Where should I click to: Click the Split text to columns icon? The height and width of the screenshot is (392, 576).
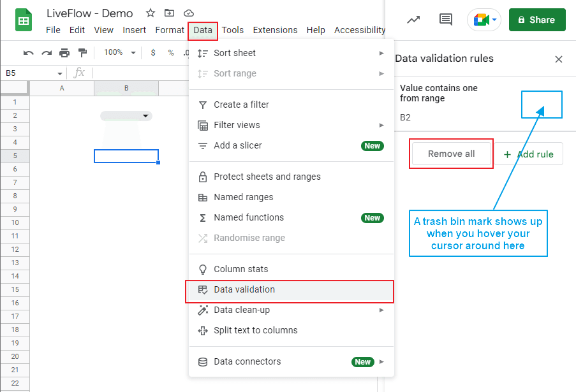[x=203, y=331]
